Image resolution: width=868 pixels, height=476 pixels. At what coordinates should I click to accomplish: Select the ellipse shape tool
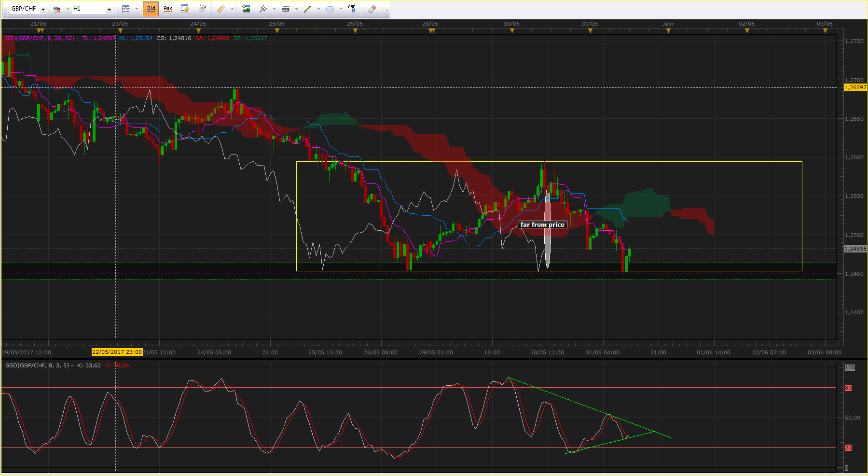(x=330, y=9)
